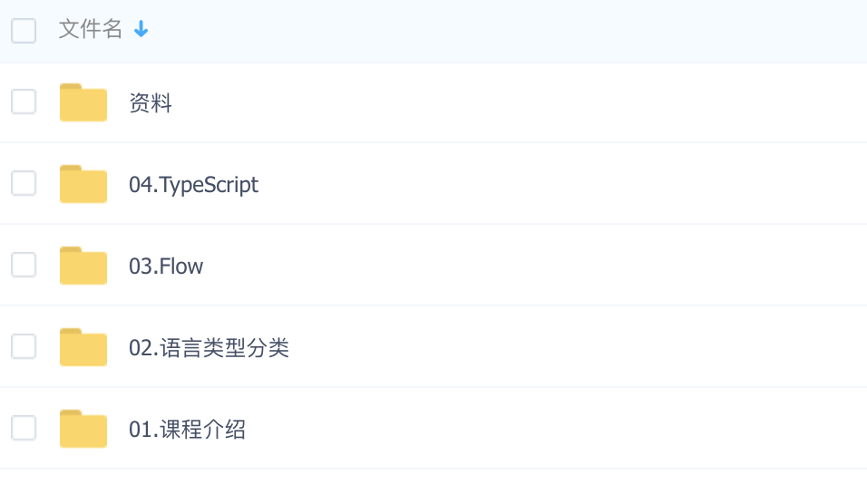The width and height of the screenshot is (867, 504).
Task: Sort by the 文件名 column header label
Action: point(90,29)
